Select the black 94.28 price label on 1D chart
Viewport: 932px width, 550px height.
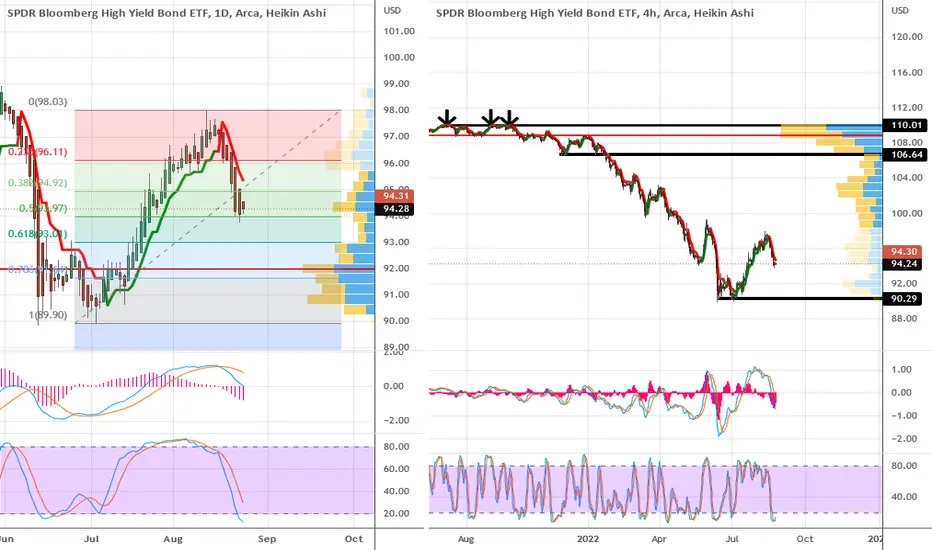[395, 209]
